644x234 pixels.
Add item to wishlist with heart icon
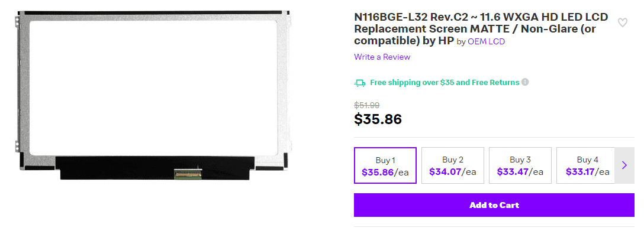coord(623,22)
